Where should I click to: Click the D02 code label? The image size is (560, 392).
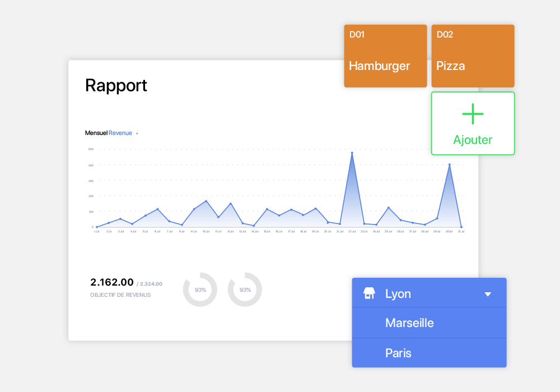click(x=445, y=35)
